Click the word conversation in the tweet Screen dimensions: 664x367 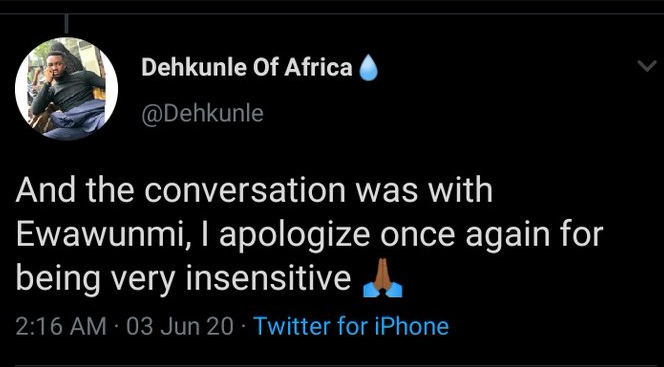245,191
